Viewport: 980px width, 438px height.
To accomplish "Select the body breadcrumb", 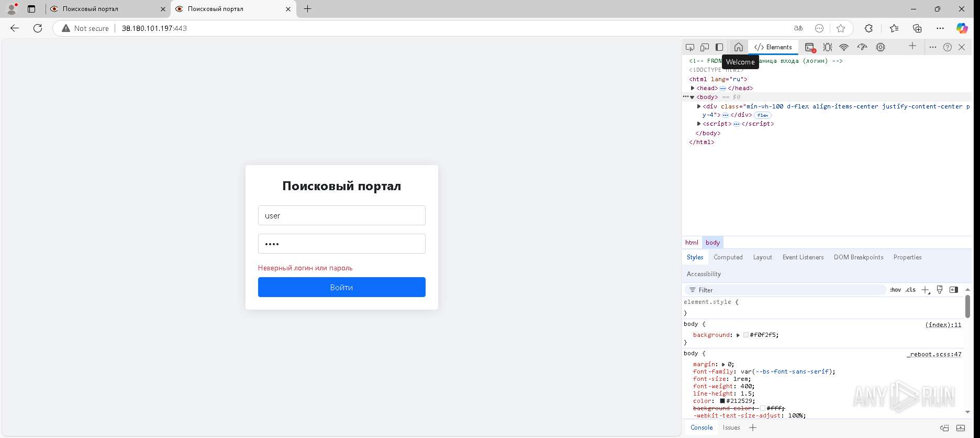I will [x=712, y=243].
